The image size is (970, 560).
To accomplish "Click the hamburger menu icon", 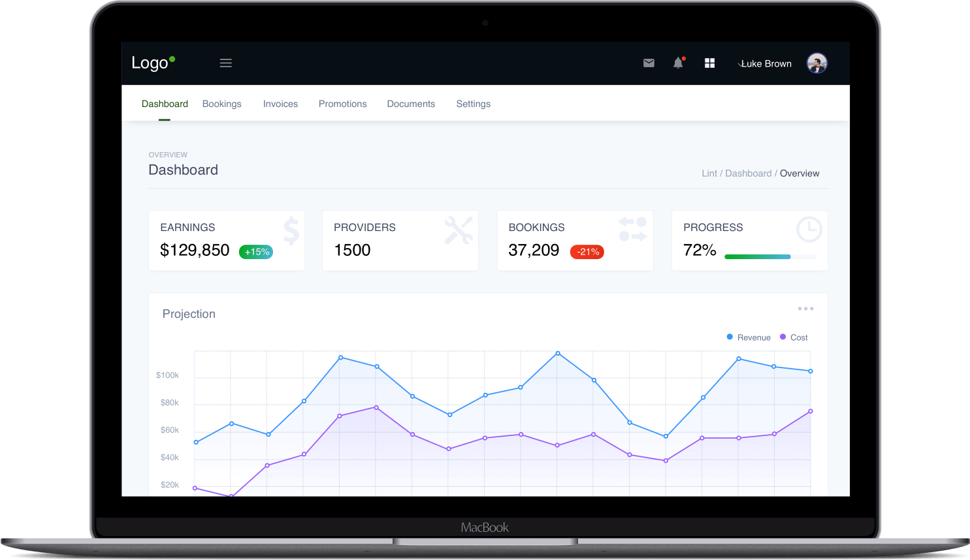I will (226, 63).
